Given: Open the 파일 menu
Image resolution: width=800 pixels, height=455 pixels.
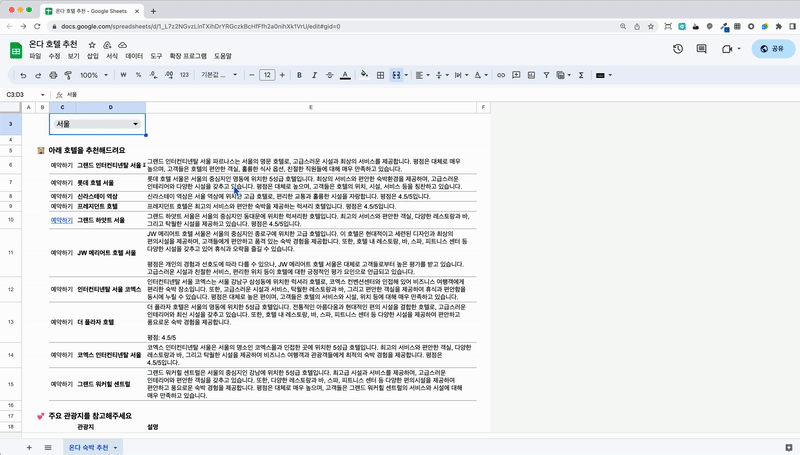Looking at the screenshot, I should pyautogui.click(x=35, y=56).
